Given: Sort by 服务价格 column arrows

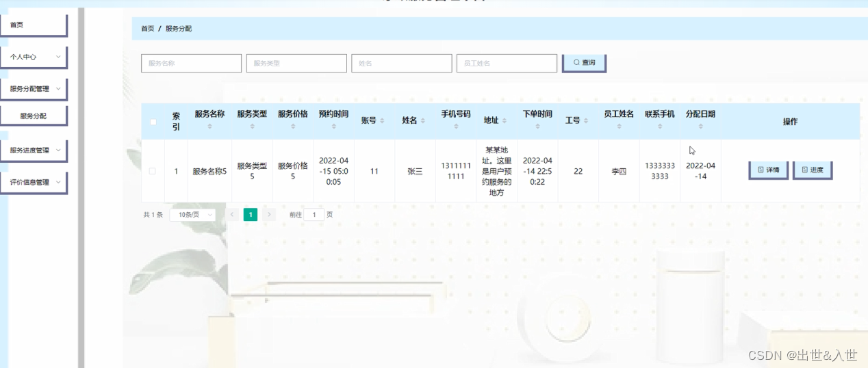Looking at the screenshot, I should click(x=292, y=127).
